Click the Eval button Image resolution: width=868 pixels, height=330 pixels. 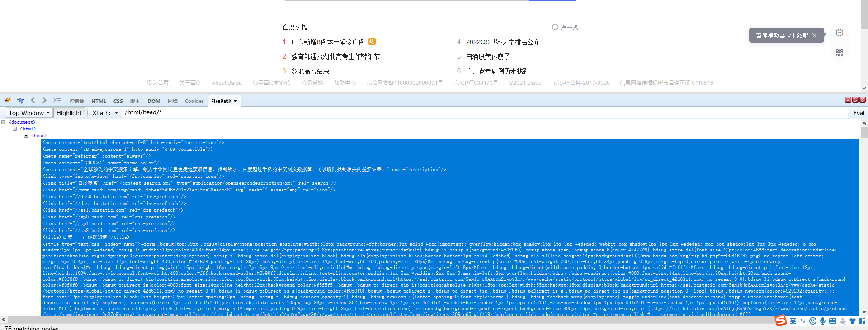point(859,113)
